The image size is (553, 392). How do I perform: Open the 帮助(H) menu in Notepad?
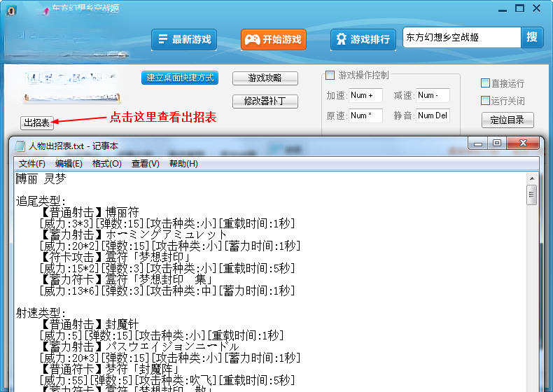[183, 164]
